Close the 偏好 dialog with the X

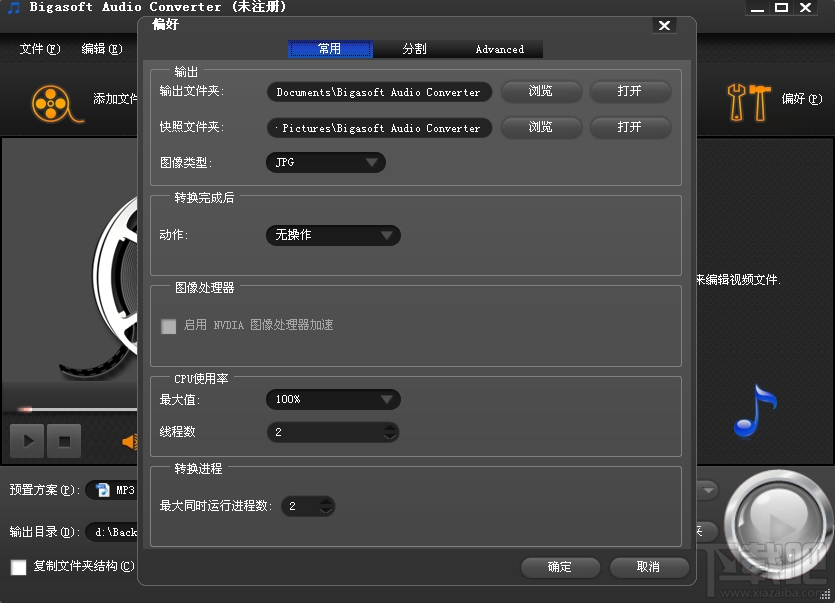click(664, 25)
